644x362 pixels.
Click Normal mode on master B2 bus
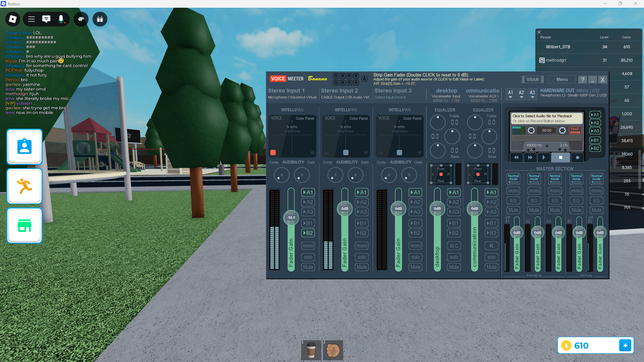596,179
